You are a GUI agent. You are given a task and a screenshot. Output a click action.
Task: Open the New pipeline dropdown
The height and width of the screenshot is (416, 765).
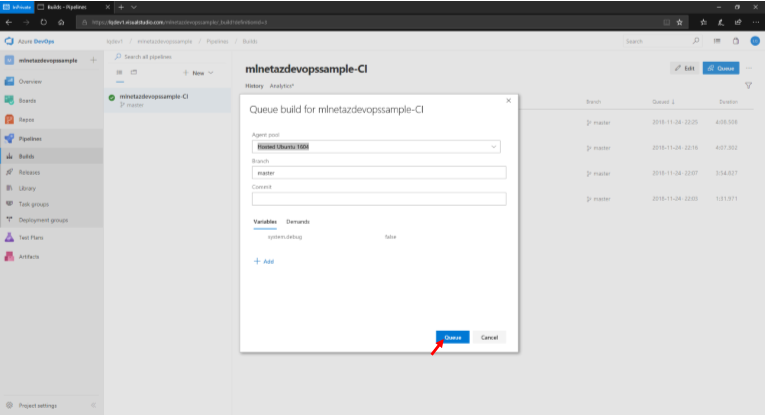pos(198,73)
